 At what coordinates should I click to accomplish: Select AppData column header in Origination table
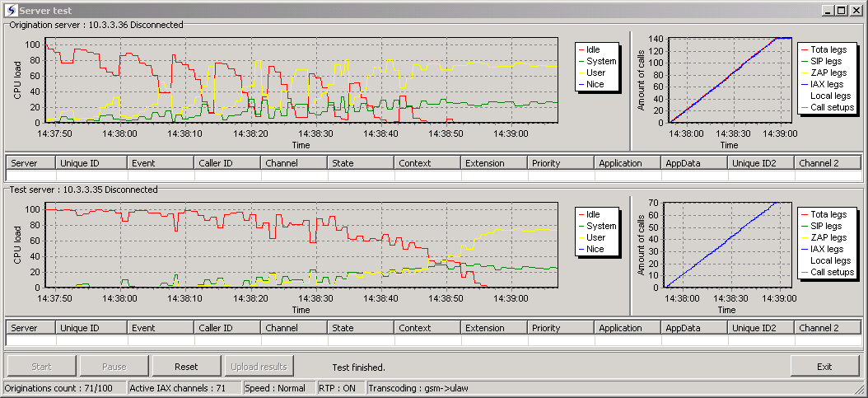(695, 163)
